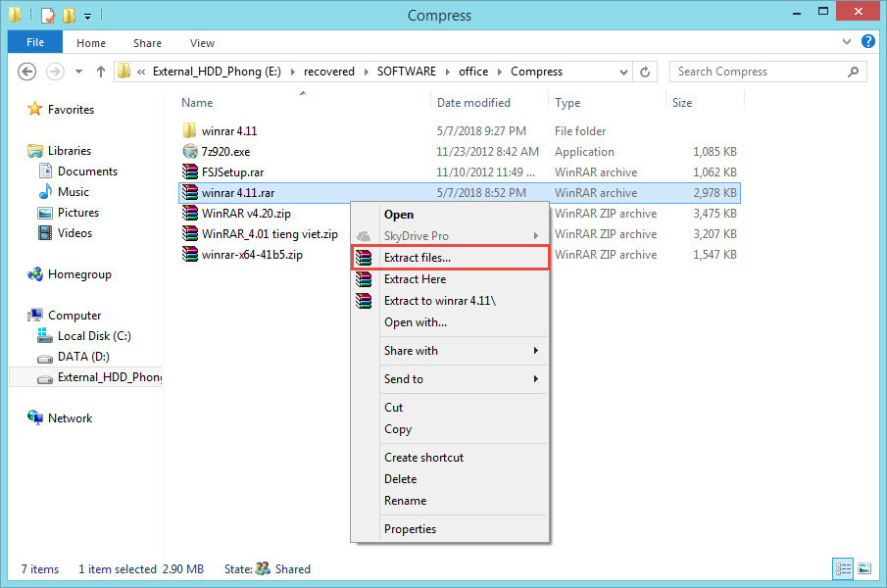Open DATA (D:) drive

pyautogui.click(x=83, y=357)
